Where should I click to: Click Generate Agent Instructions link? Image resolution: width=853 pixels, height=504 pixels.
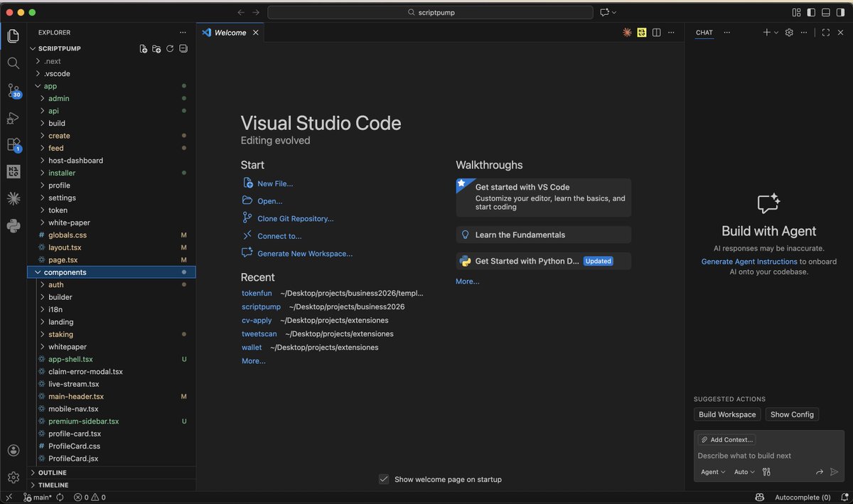749,262
